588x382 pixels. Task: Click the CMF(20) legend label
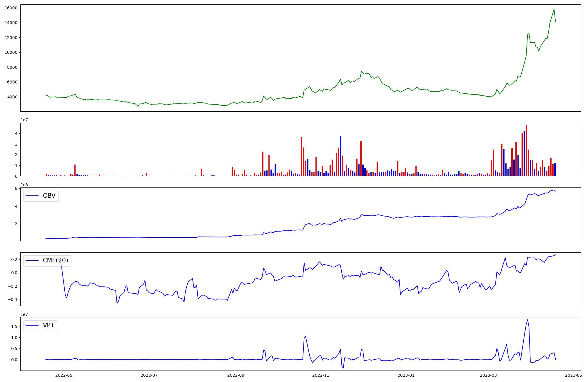pyautogui.click(x=55, y=260)
